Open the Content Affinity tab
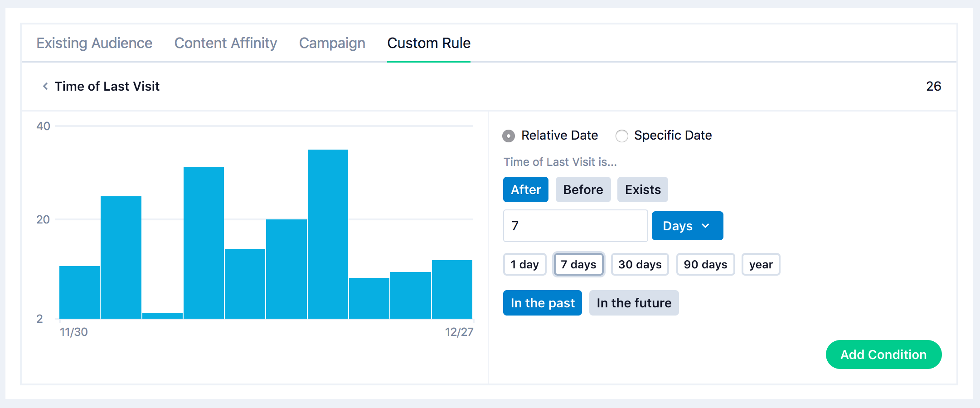 (x=225, y=43)
